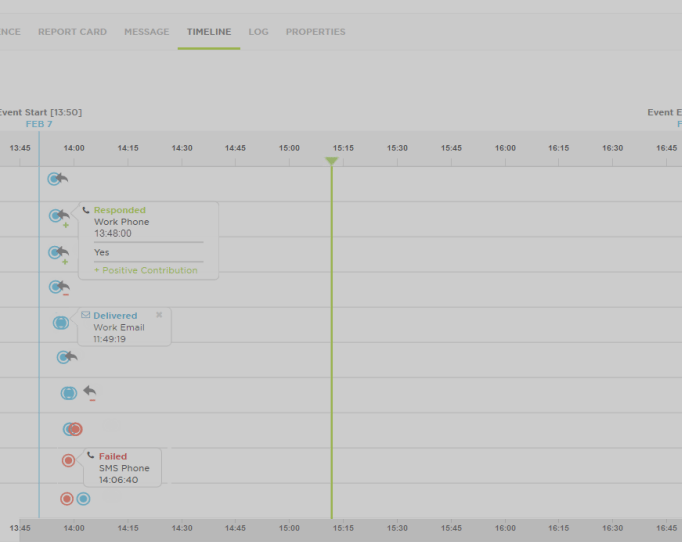Click the phone icon in Failed tooltip

pos(90,455)
